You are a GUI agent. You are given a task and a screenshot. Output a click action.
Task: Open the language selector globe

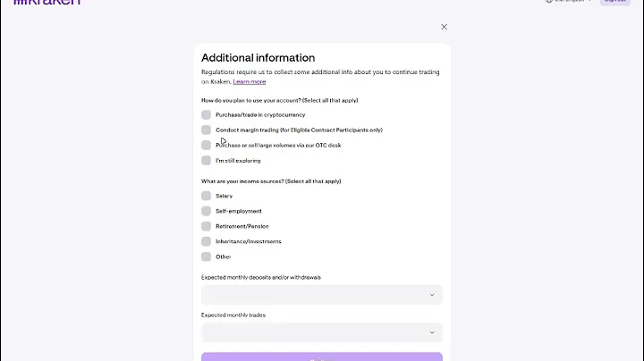tap(549, 2)
